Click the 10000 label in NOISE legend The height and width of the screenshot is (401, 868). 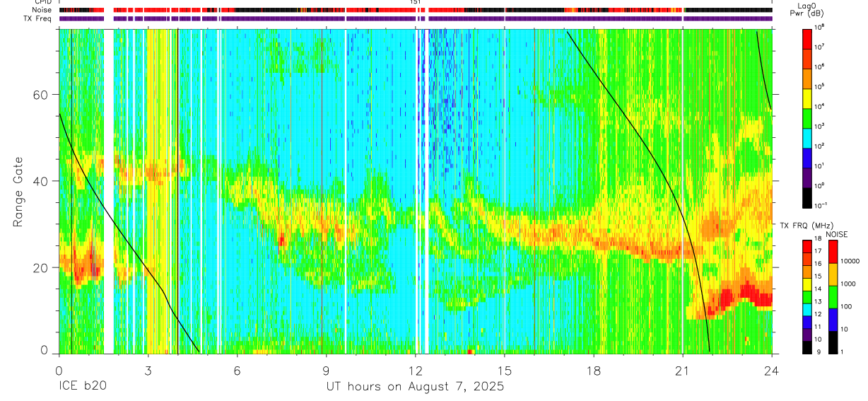click(850, 261)
